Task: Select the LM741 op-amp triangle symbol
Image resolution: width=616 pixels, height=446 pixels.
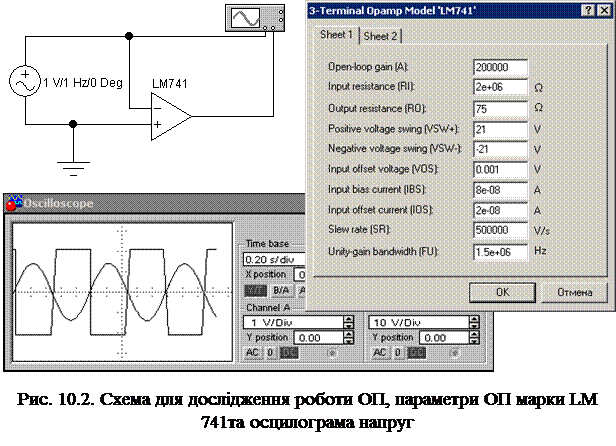Action: point(171,116)
